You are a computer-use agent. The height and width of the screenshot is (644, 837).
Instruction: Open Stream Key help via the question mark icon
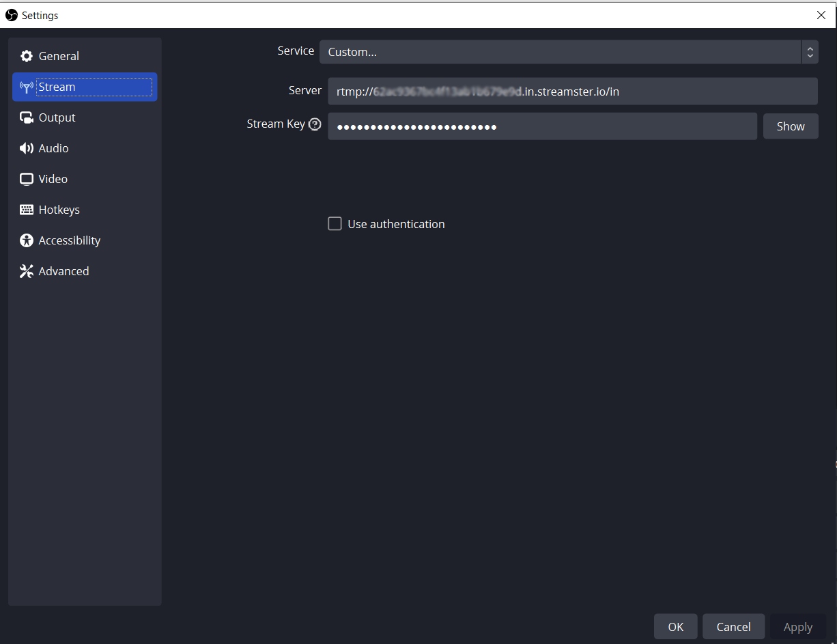click(315, 124)
